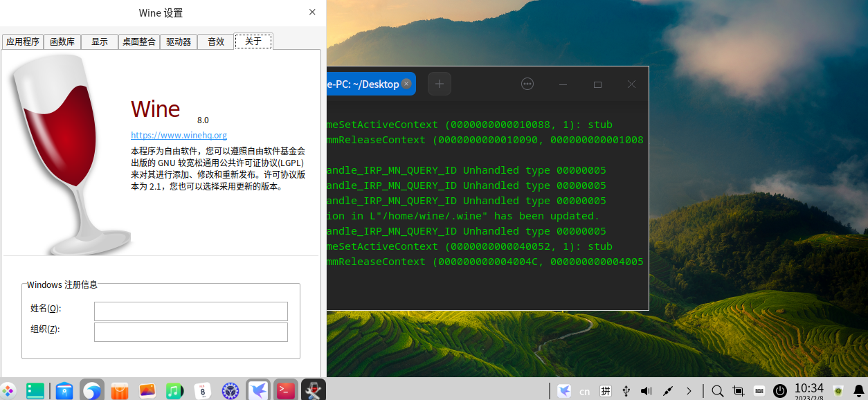This screenshot has width=868, height=400.
Task: Open search via the magnifier tray icon
Action: tap(717, 390)
